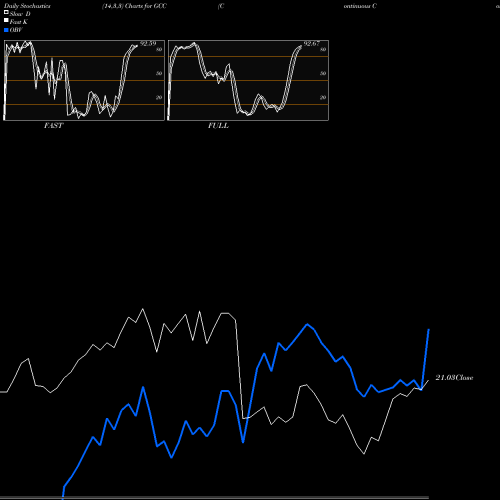Click the 92.67 value on the FULL chart
Viewport: 500px width, 500px height.
[x=311, y=44]
